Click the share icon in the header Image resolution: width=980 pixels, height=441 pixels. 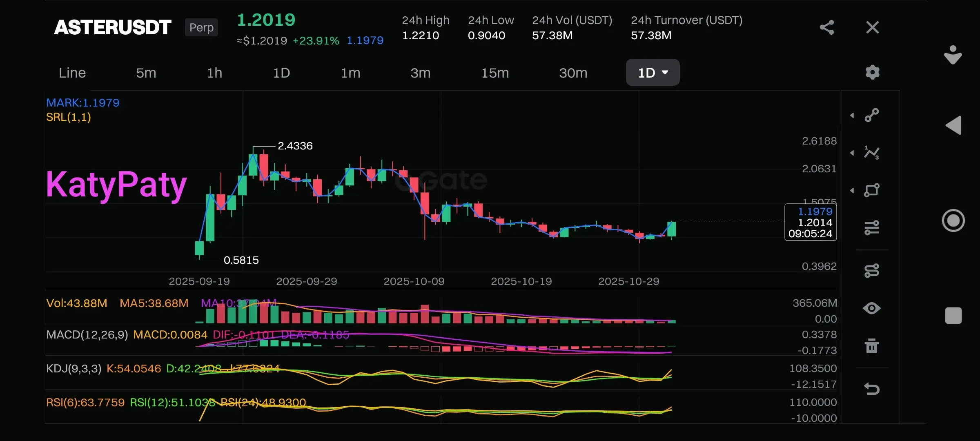coord(827,27)
